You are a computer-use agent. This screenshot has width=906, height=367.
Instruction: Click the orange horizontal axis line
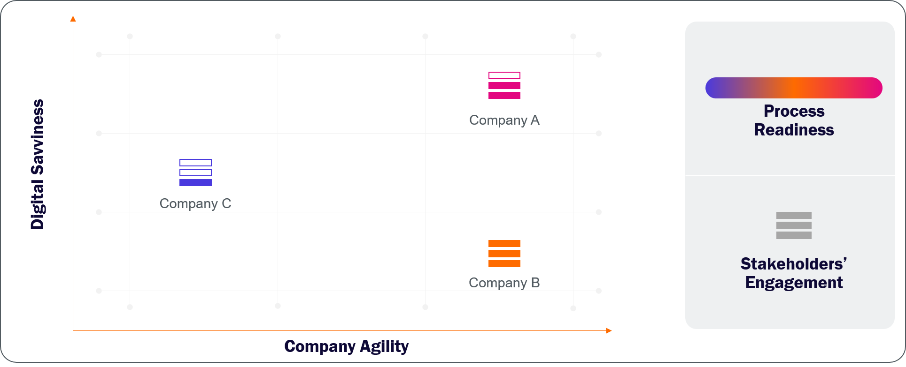[x=341, y=331]
